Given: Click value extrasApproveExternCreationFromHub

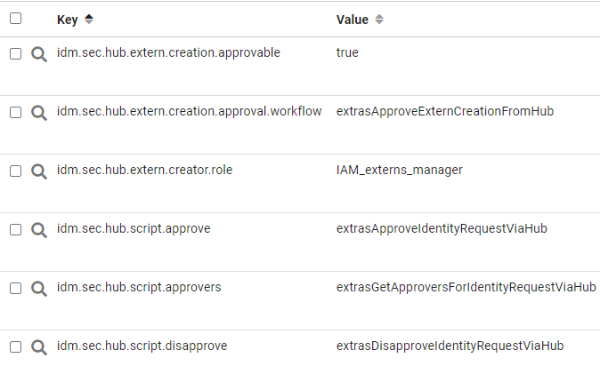Looking at the screenshot, I should point(445,111).
